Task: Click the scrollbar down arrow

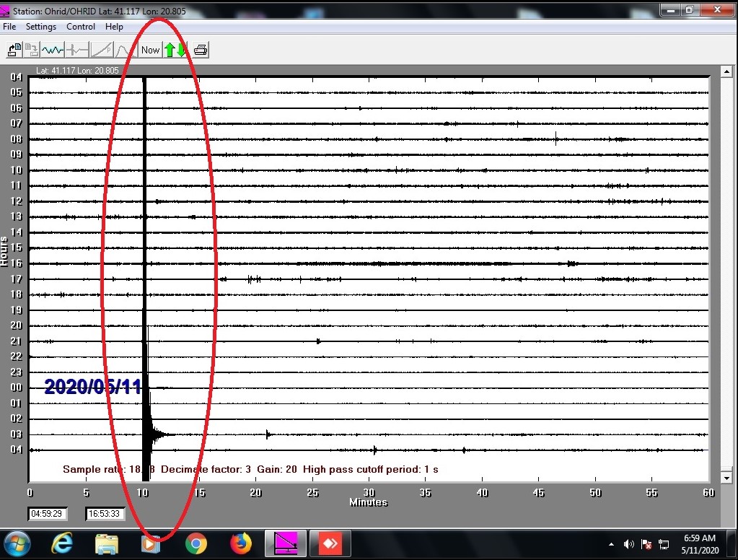Action: 726,478
